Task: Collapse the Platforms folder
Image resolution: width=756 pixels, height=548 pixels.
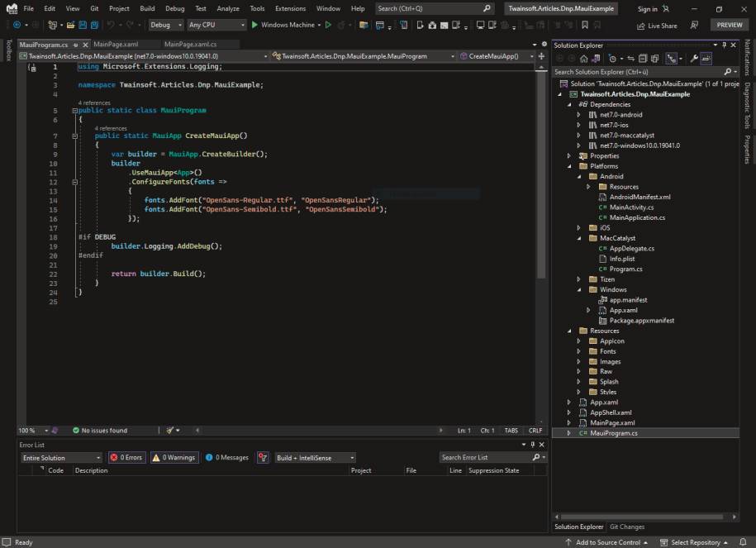Action: point(569,166)
